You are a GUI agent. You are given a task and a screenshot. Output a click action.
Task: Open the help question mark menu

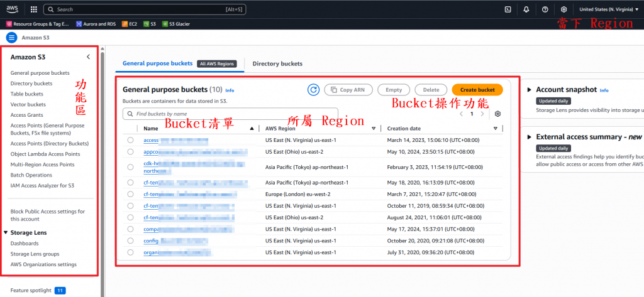click(x=545, y=9)
